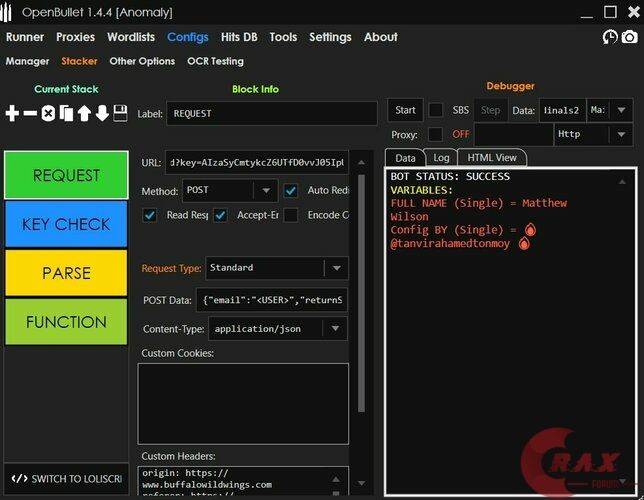Uncheck the Auto Redirect checkbox
This screenshot has width=644, height=500.
point(291,191)
